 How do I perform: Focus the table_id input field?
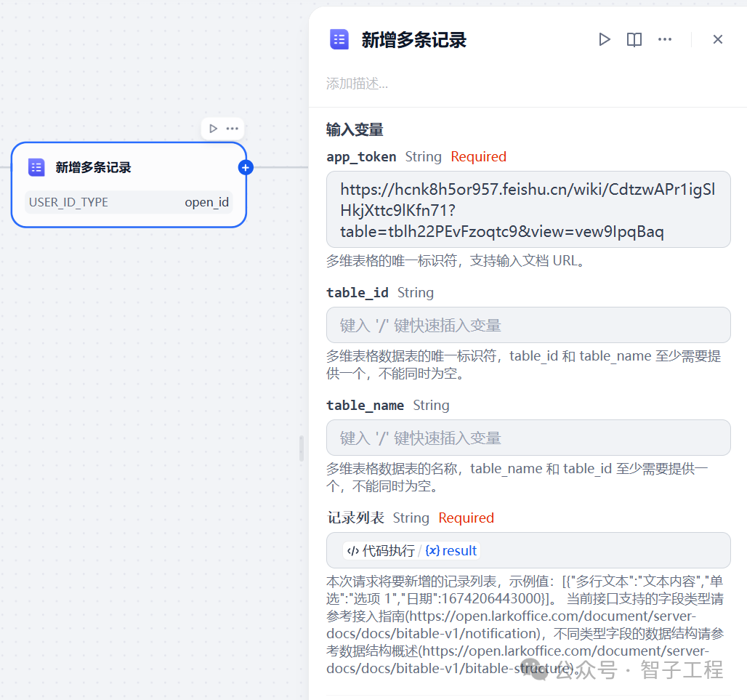pos(528,325)
